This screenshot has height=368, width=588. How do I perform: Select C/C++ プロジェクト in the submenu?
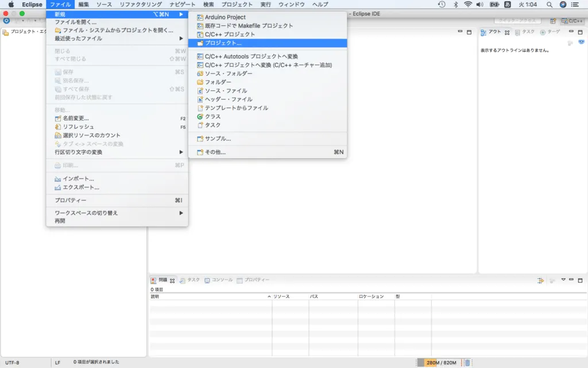point(268,34)
